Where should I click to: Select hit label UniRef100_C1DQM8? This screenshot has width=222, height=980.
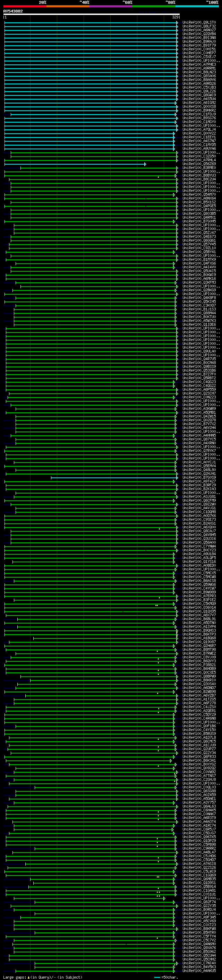tap(199, 512)
